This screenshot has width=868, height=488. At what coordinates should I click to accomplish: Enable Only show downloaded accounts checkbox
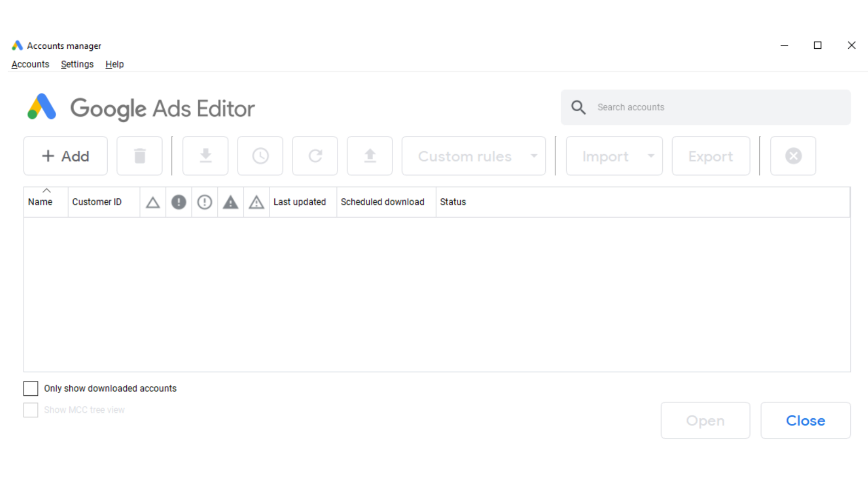coord(31,388)
